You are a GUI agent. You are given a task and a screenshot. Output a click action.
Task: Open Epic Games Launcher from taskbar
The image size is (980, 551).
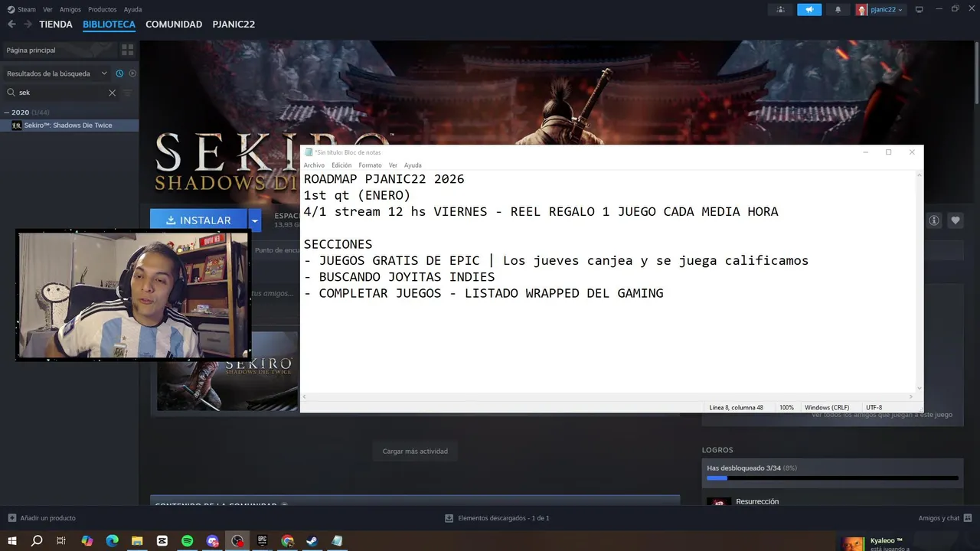click(263, 540)
